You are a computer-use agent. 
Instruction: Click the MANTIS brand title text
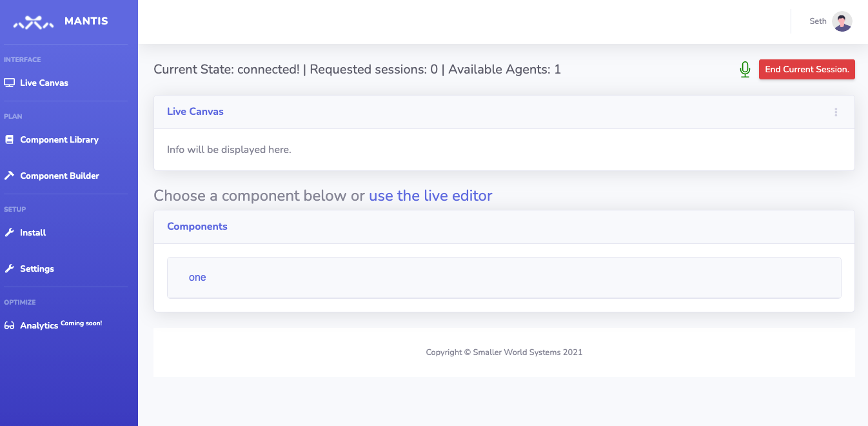tap(86, 21)
